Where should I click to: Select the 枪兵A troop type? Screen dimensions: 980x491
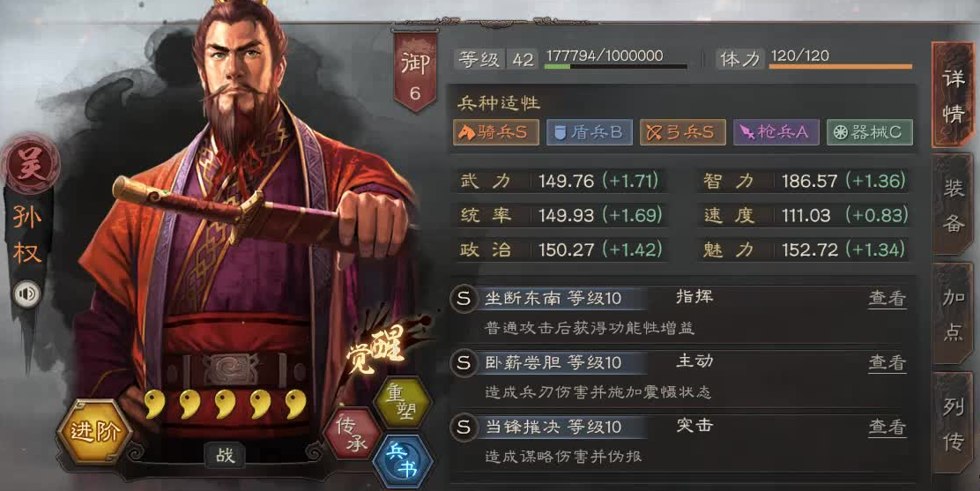coord(776,132)
